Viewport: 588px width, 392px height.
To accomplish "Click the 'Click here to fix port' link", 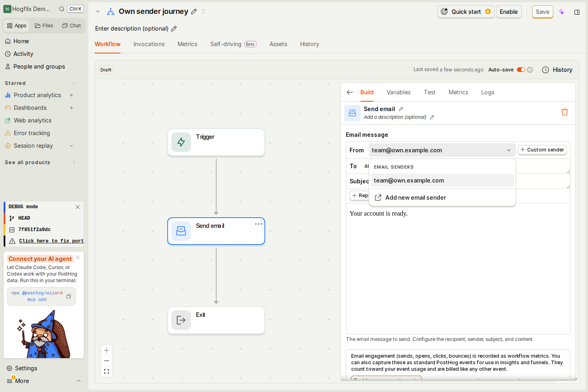I will (x=51, y=241).
